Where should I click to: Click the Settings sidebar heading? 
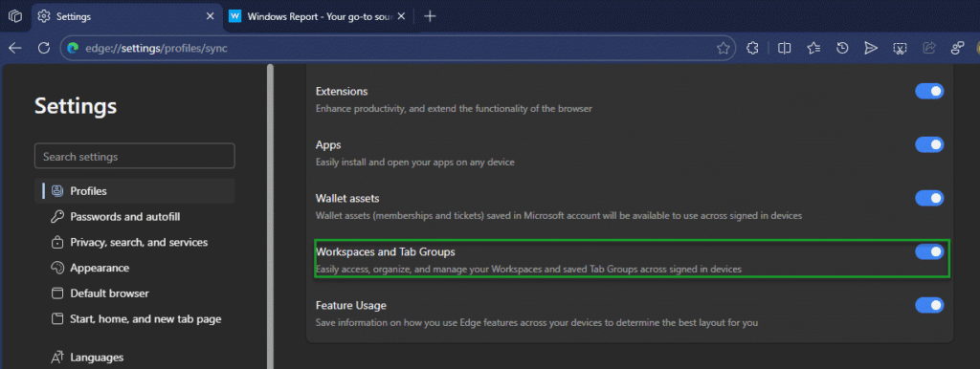pos(76,106)
